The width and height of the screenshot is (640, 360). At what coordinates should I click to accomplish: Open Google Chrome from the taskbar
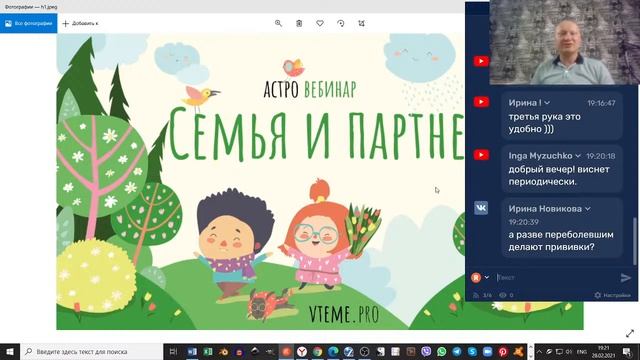[318, 351]
